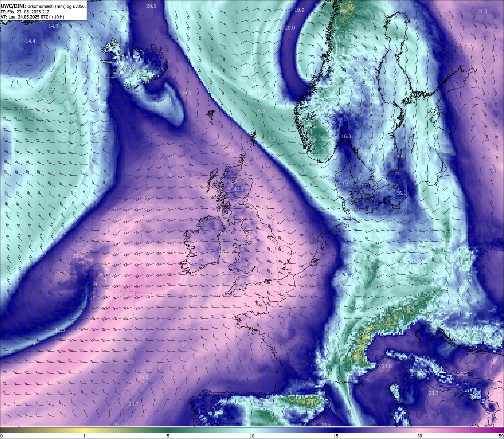
Task: Click the 50 tick on the color scale
Action: tap(501, 436)
